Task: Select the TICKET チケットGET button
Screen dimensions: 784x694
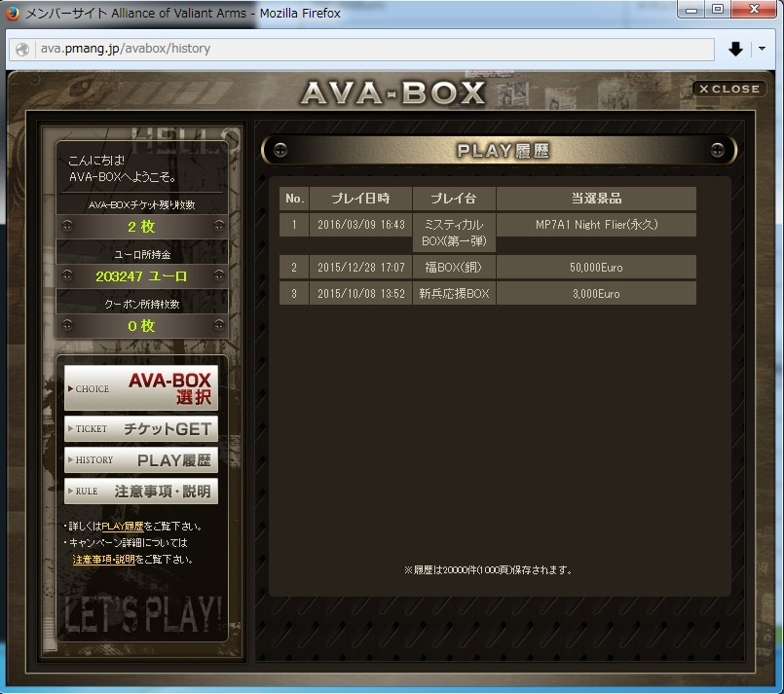Action: [x=141, y=428]
